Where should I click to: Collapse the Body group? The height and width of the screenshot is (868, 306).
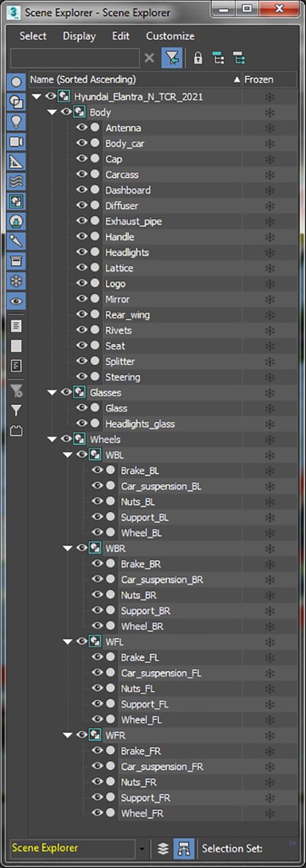52,113
